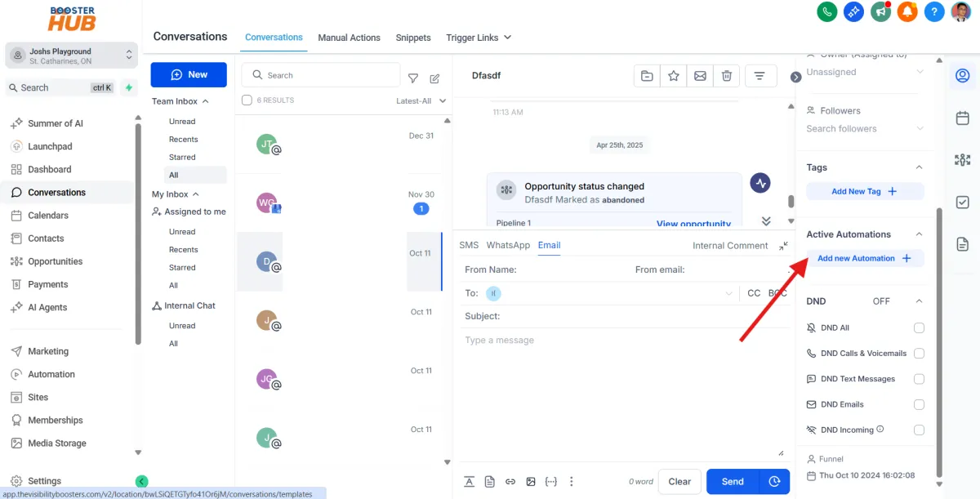Switch to the WhatsApp tab

point(508,244)
